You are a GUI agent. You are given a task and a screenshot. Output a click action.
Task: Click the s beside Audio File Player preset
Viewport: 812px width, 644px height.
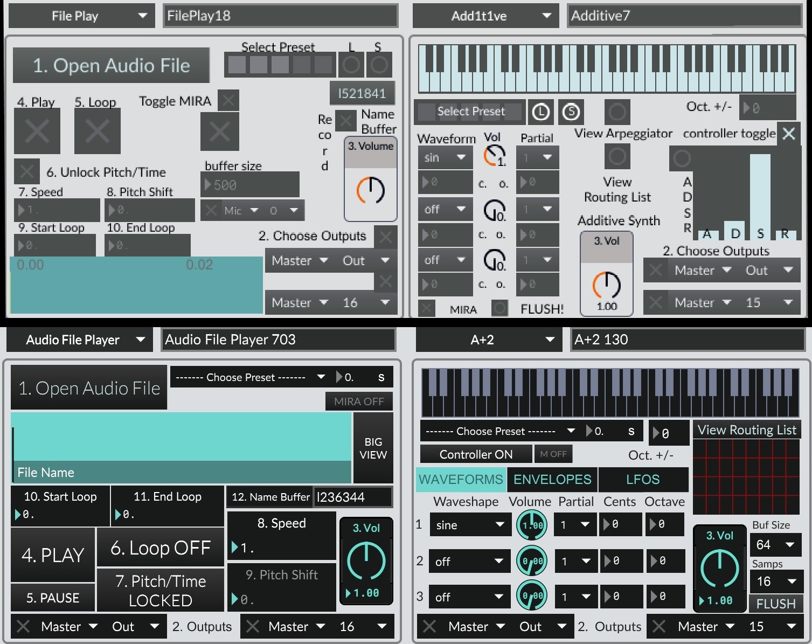click(381, 377)
